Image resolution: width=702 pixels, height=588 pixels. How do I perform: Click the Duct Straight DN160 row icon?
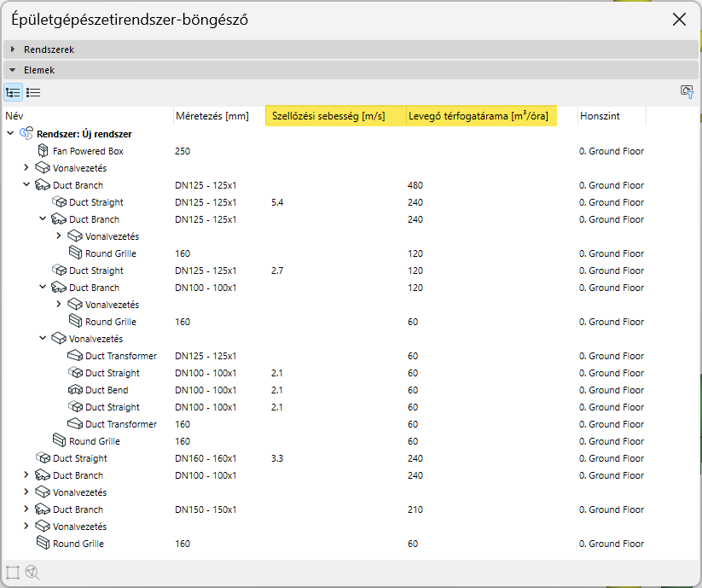tap(44, 458)
